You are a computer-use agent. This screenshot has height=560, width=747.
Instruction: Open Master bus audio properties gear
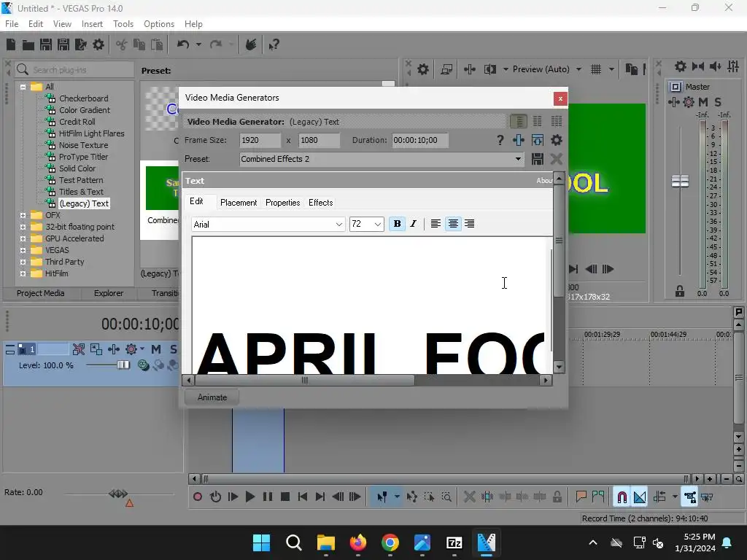pos(681,66)
